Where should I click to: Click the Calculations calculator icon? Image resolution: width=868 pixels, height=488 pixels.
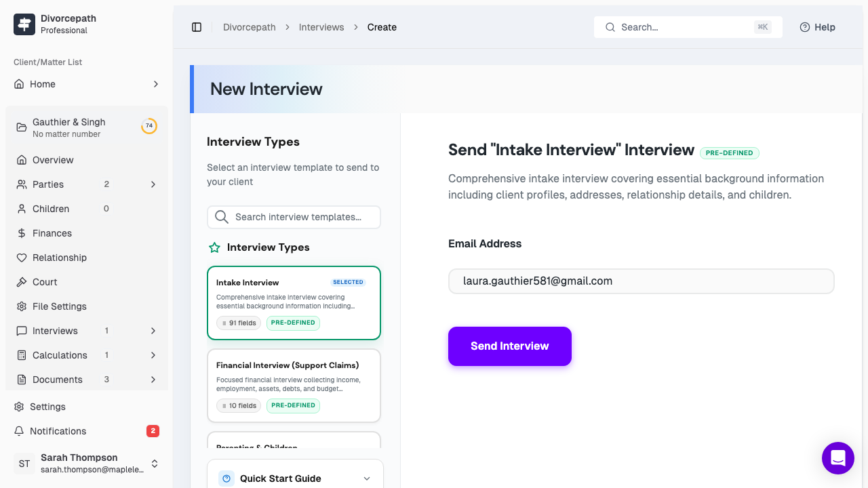(x=22, y=355)
